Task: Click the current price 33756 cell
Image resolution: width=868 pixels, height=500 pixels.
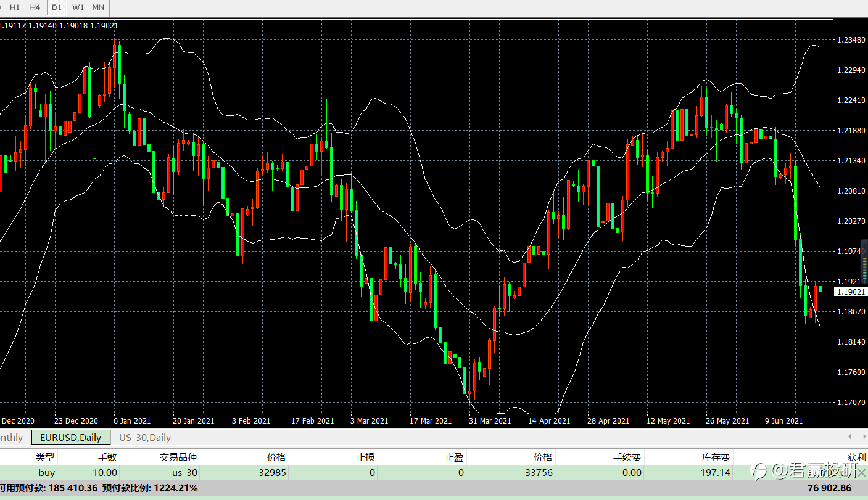Action: (539, 473)
